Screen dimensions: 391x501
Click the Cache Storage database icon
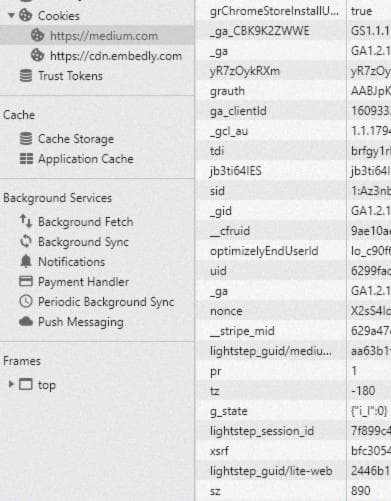click(x=26, y=138)
